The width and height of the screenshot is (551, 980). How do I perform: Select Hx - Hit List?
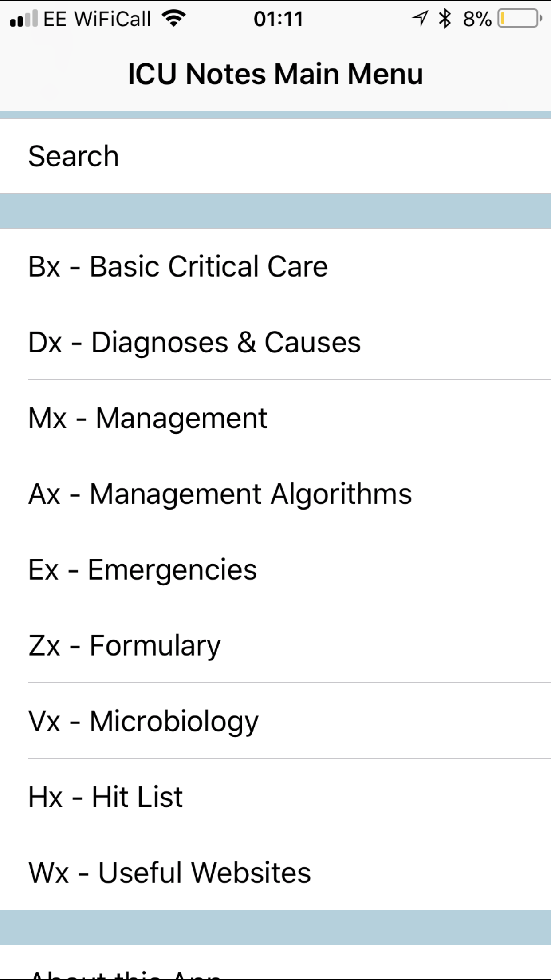pyautogui.click(x=275, y=797)
